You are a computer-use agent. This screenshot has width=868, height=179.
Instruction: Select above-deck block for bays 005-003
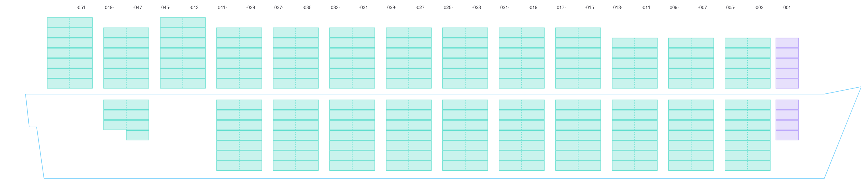748,63
